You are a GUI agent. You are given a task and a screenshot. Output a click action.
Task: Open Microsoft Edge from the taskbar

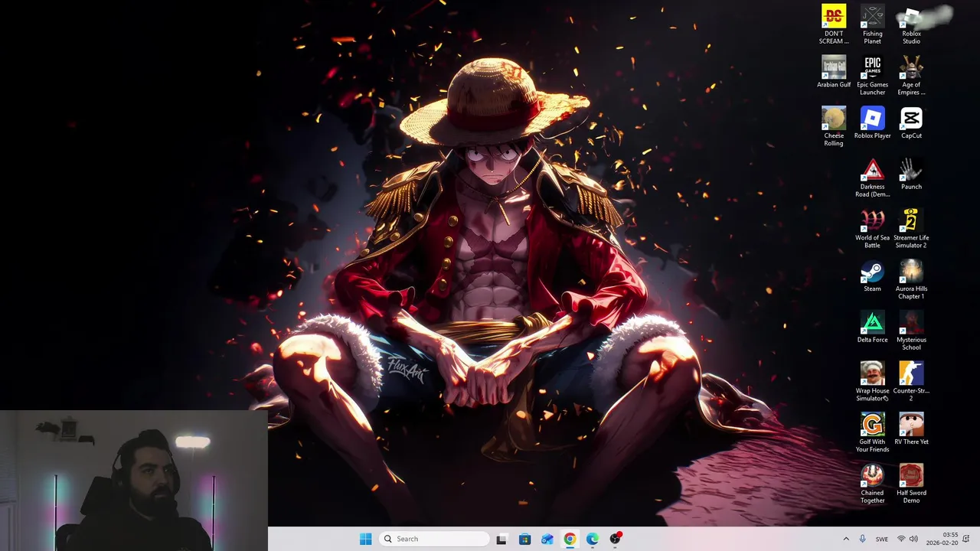593,539
